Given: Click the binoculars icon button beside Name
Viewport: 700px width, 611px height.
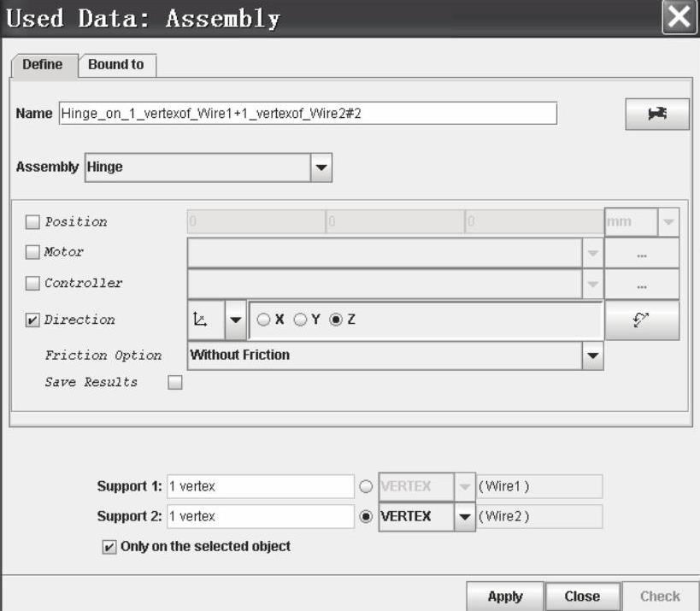Looking at the screenshot, I should (x=656, y=114).
